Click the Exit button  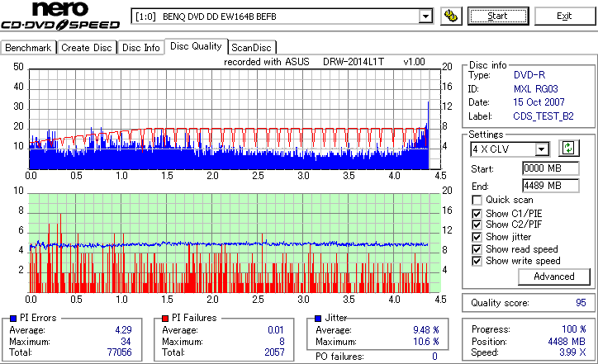point(564,16)
